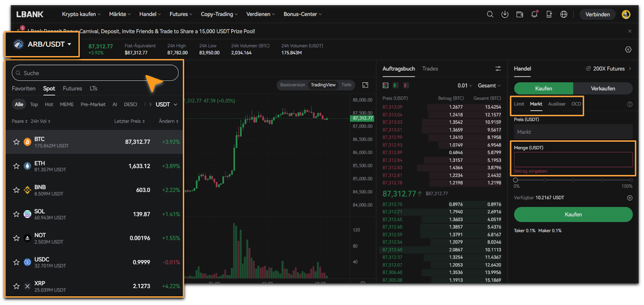The height and width of the screenshot is (305, 644).
Task: Click the mobile app download icon
Action: 549,14
